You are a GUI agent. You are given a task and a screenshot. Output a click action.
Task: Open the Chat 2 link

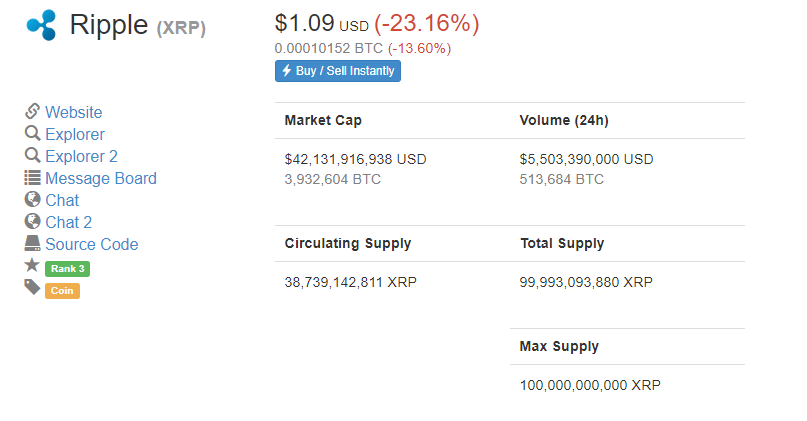[68, 222]
